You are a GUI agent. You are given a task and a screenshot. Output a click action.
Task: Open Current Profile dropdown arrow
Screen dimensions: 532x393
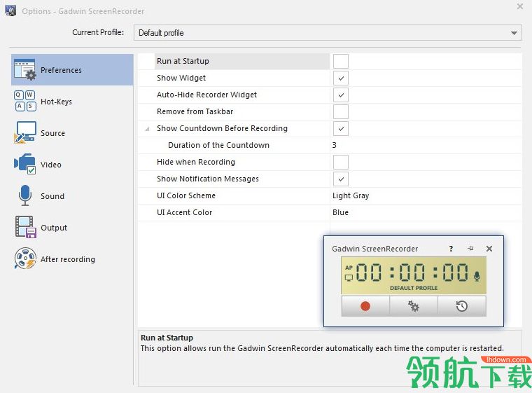514,33
